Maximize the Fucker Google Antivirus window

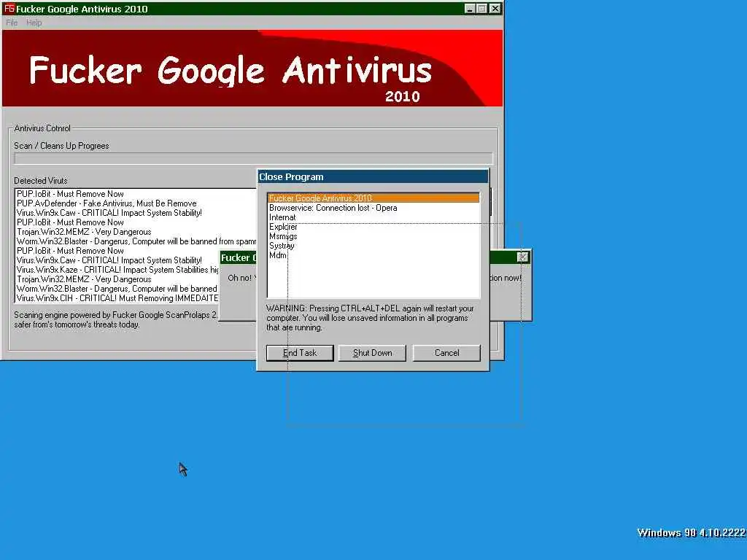coord(481,9)
